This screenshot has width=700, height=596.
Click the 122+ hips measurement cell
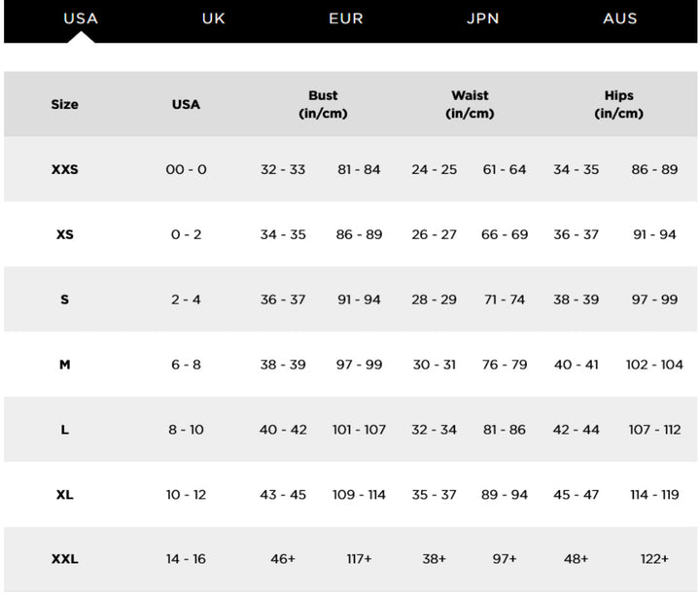pyautogui.click(x=654, y=559)
